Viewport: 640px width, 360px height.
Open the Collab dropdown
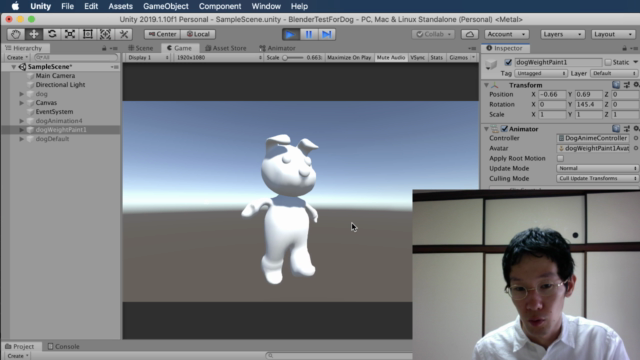click(x=433, y=34)
